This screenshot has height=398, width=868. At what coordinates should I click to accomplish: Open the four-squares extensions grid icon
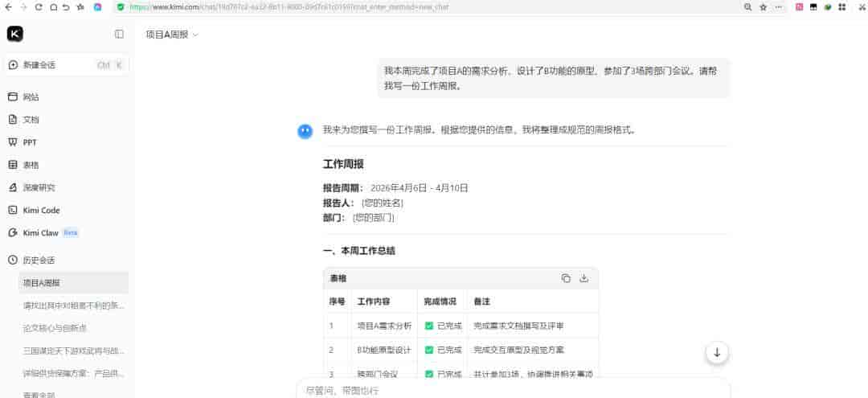842,7
